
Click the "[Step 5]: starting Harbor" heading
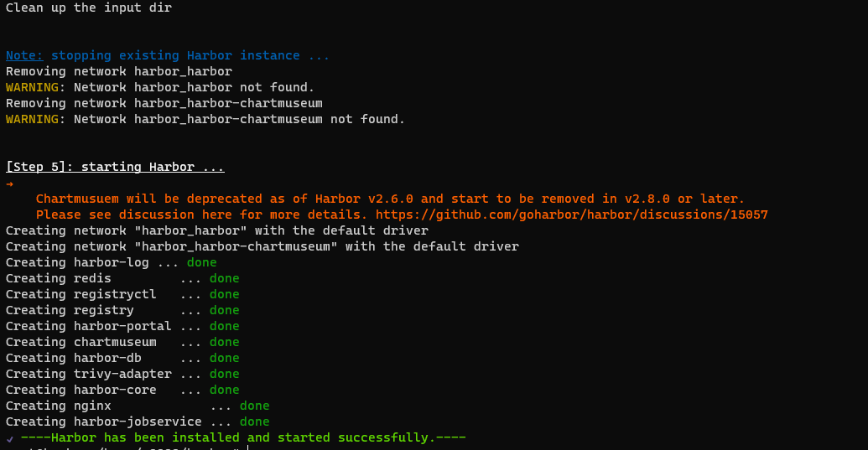(115, 167)
